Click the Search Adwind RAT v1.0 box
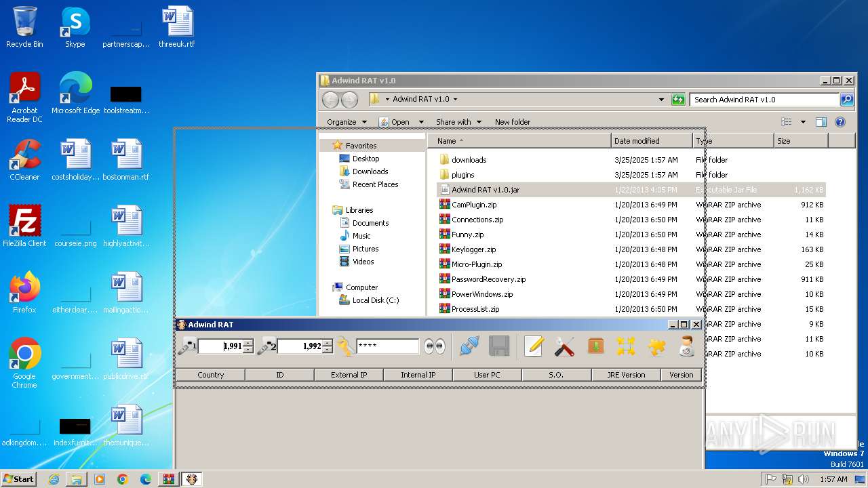Viewport: 868px width, 488px height. coord(765,100)
